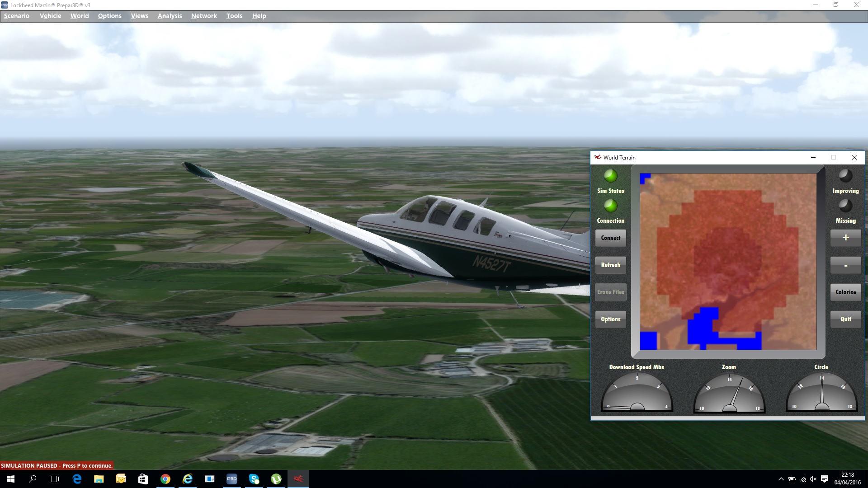The width and height of the screenshot is (868, 488).
Task: Click the minus zoom-out button
Action: pyautogui.click(x=846, y=265)
